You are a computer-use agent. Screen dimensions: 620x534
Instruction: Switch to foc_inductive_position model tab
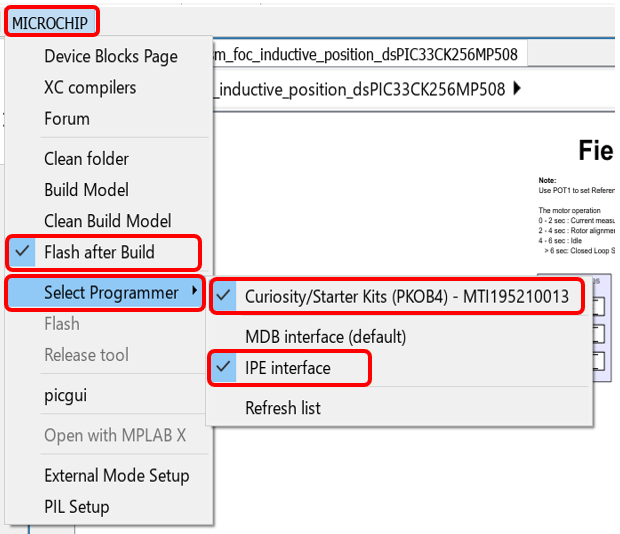[x=369, y=54]
